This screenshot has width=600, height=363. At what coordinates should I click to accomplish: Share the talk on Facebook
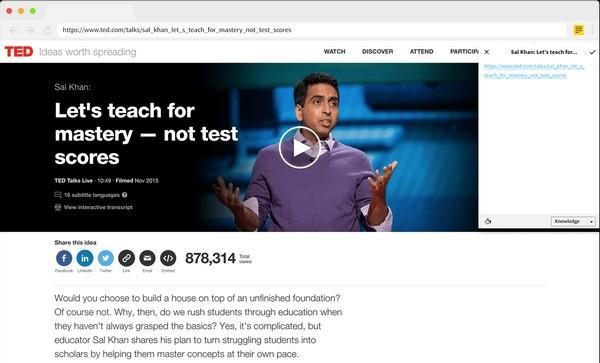click(64, 258)
